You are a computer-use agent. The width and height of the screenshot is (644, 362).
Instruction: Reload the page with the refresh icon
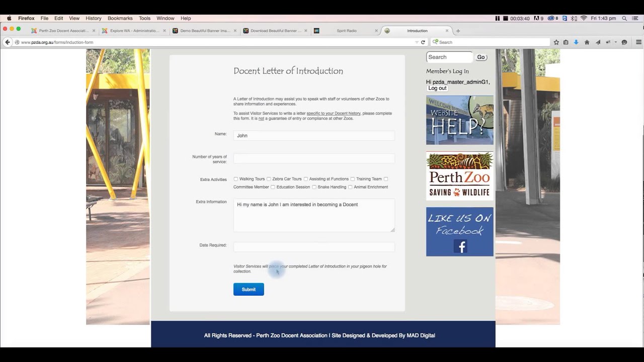tap(423, 42)
